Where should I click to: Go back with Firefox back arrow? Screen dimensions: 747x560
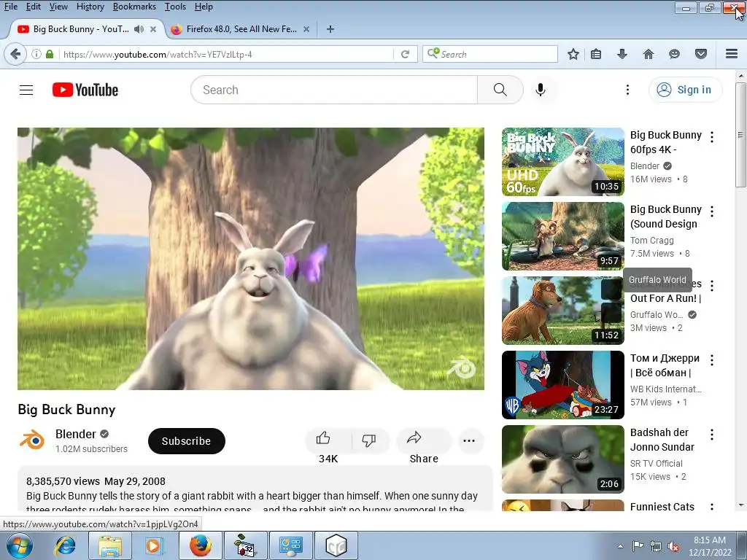coord(15,54)
